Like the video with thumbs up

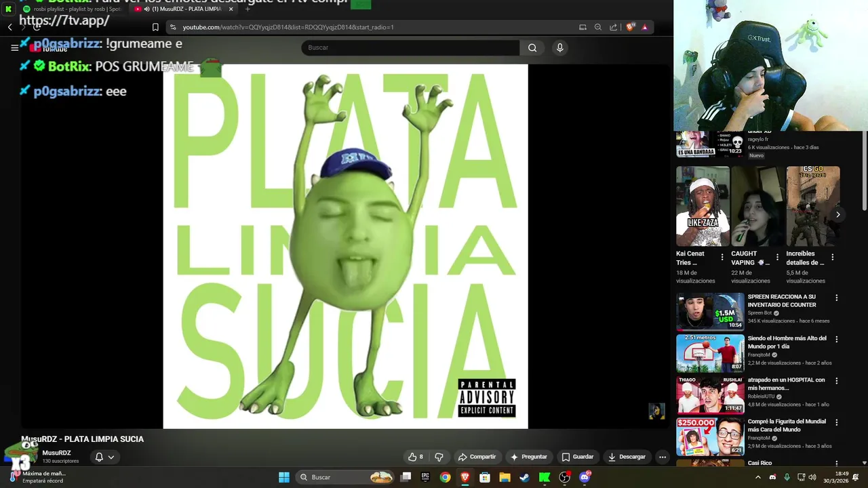tap(416, 457)
